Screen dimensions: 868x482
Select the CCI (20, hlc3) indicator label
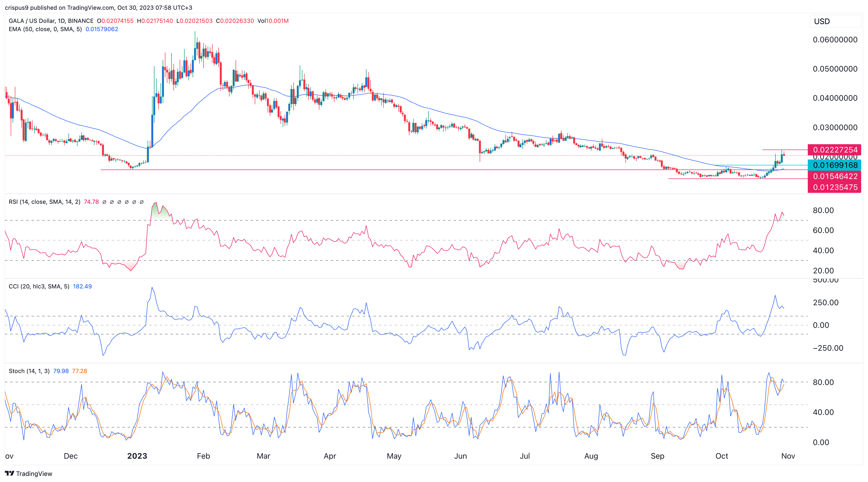coord(39,286)
